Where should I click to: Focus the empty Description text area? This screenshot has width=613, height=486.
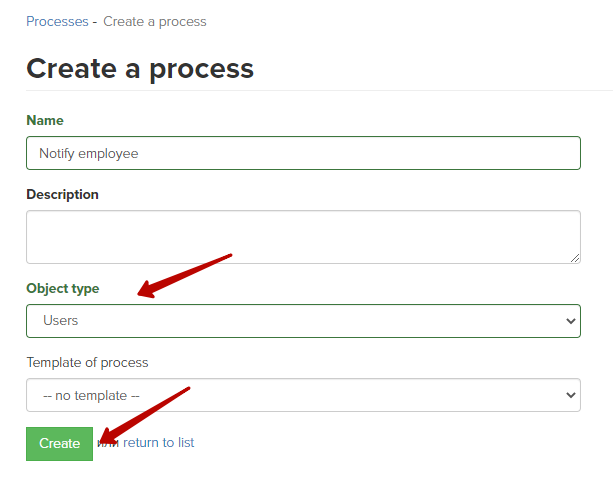click(303, 237)
